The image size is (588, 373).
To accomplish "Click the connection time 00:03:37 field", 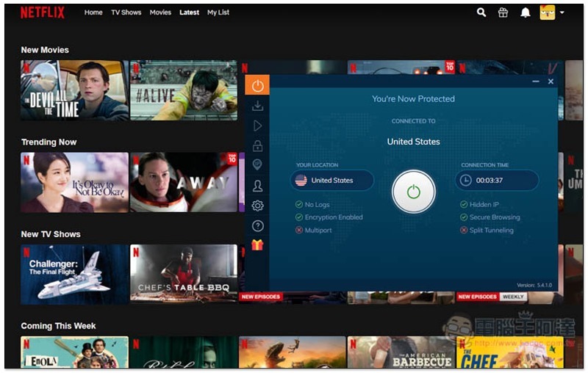I will 497,180.
